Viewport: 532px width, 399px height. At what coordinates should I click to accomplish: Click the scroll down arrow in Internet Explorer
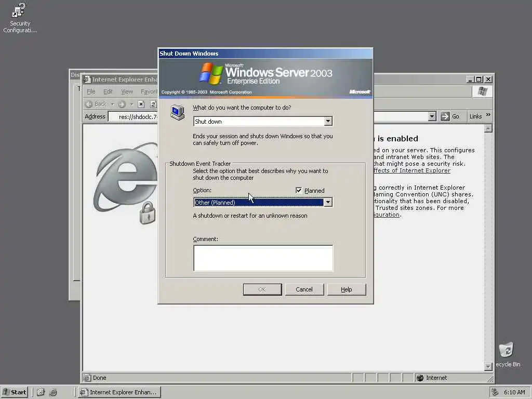[x=488, y=367]
